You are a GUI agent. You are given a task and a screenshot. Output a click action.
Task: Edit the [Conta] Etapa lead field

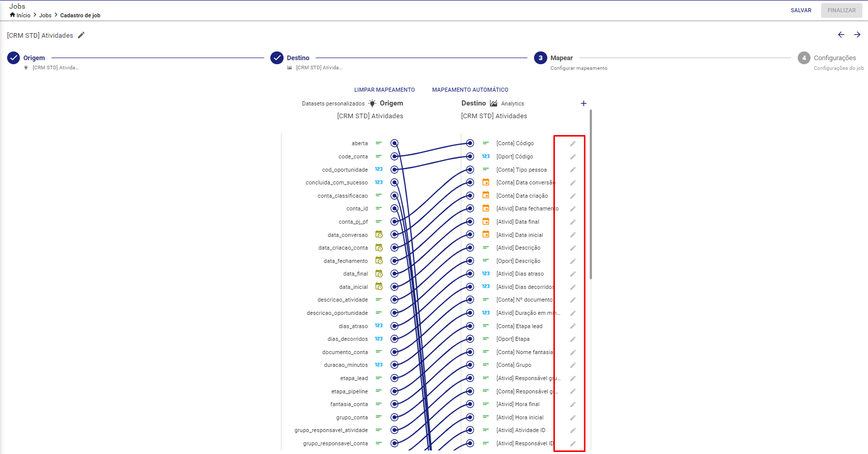click(573, 326)
